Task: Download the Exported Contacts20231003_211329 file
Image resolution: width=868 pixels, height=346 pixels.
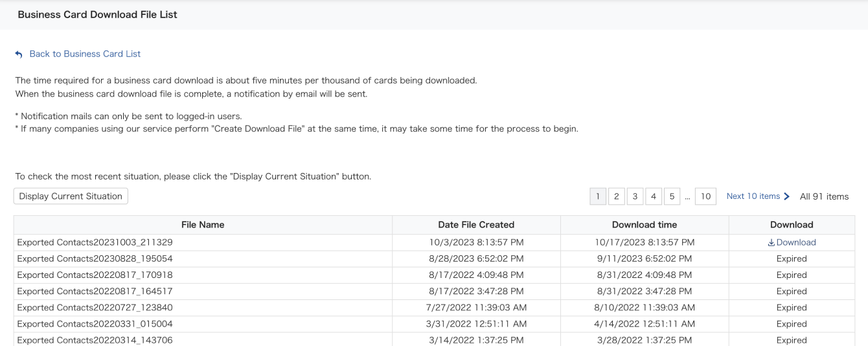Action: point(792,242)
